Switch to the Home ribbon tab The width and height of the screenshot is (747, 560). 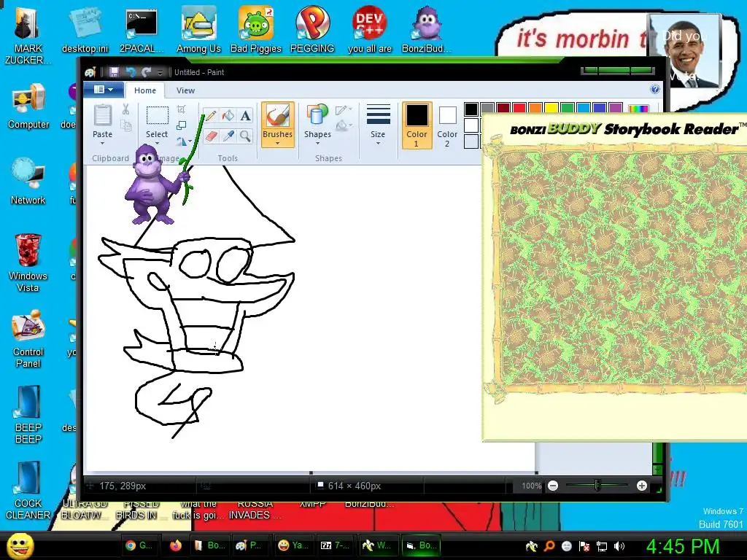pos(145,90)
